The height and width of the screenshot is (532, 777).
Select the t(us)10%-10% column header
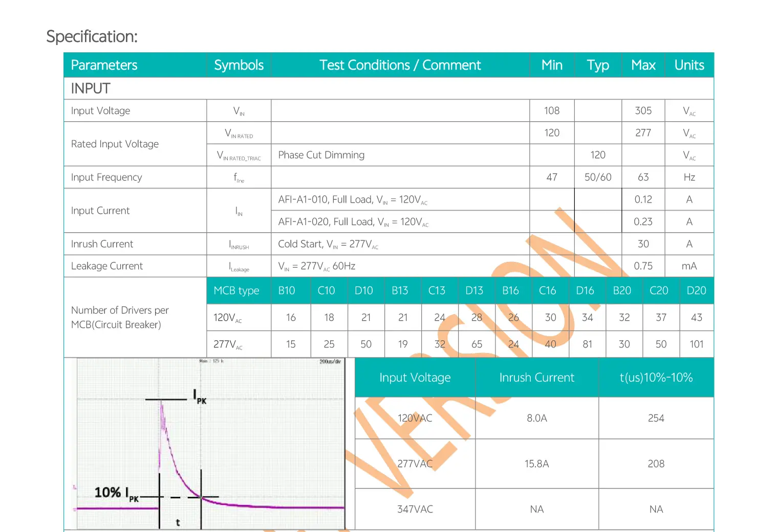point(656,378)
